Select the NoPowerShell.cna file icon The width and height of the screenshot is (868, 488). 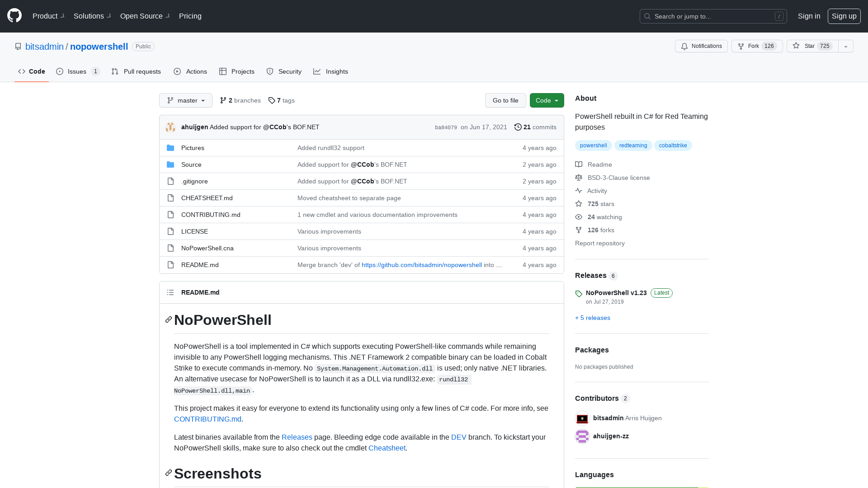pos(170,248)
